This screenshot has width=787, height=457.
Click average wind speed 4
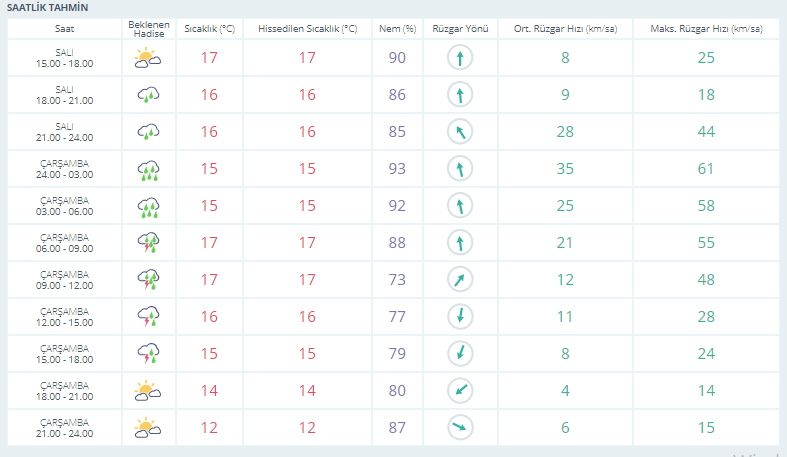pos(565,391)
